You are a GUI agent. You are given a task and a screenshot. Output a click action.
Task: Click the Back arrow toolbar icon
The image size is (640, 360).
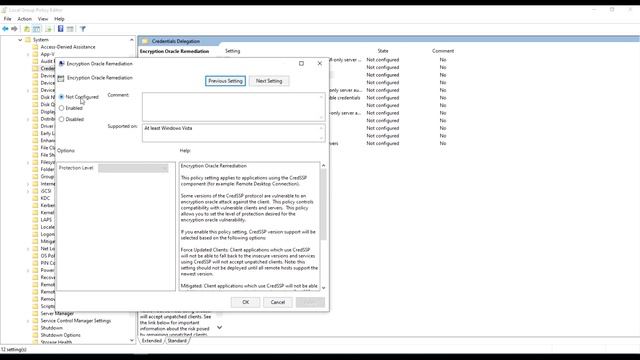pyautogui.click(x=5, y=29)
